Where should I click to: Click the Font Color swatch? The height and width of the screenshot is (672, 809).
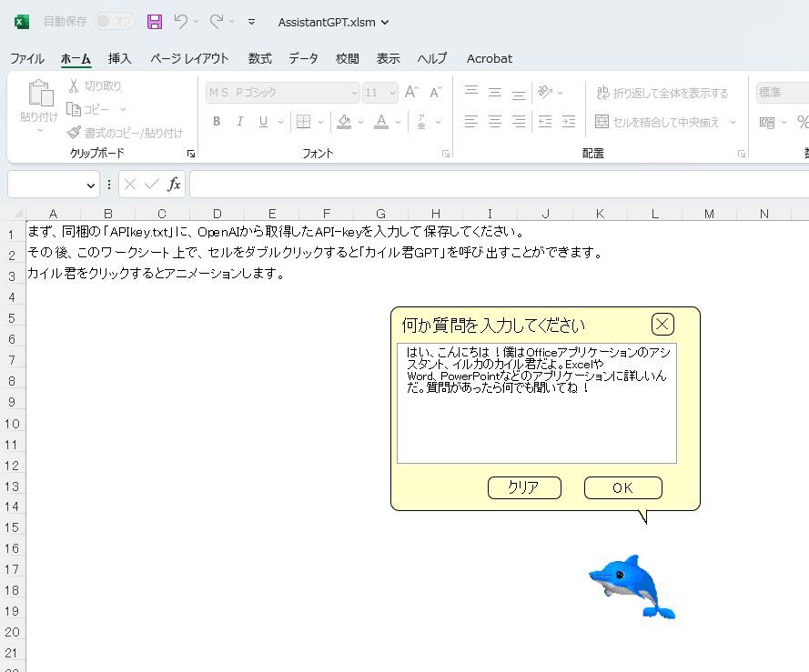point(381,121)
